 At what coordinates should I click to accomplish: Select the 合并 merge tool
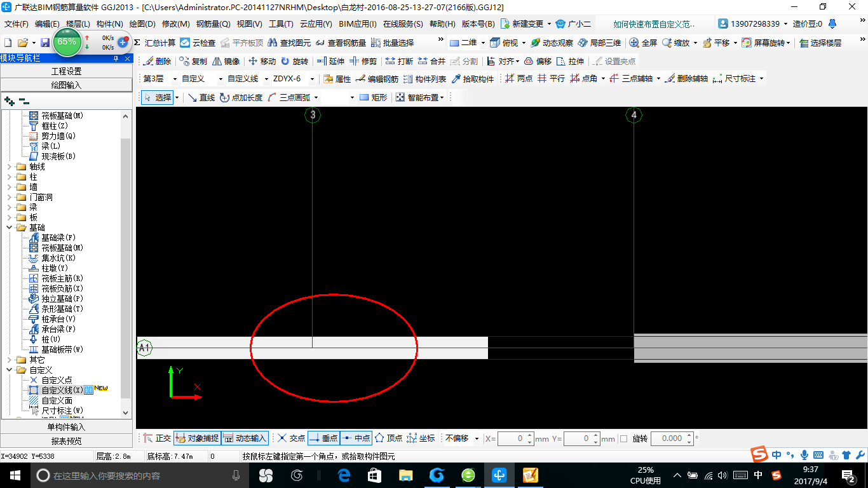431,62
